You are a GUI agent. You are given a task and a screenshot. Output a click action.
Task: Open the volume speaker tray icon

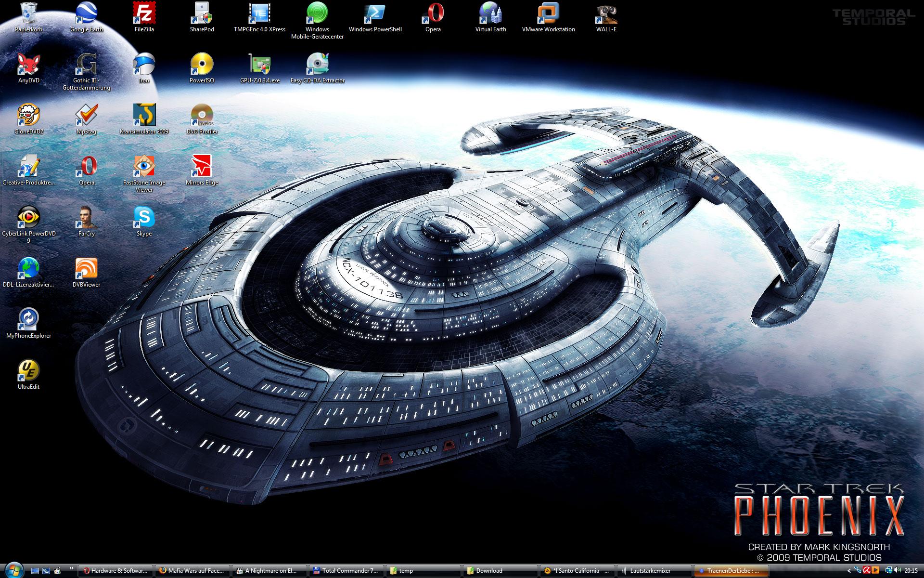pos(897,571)
